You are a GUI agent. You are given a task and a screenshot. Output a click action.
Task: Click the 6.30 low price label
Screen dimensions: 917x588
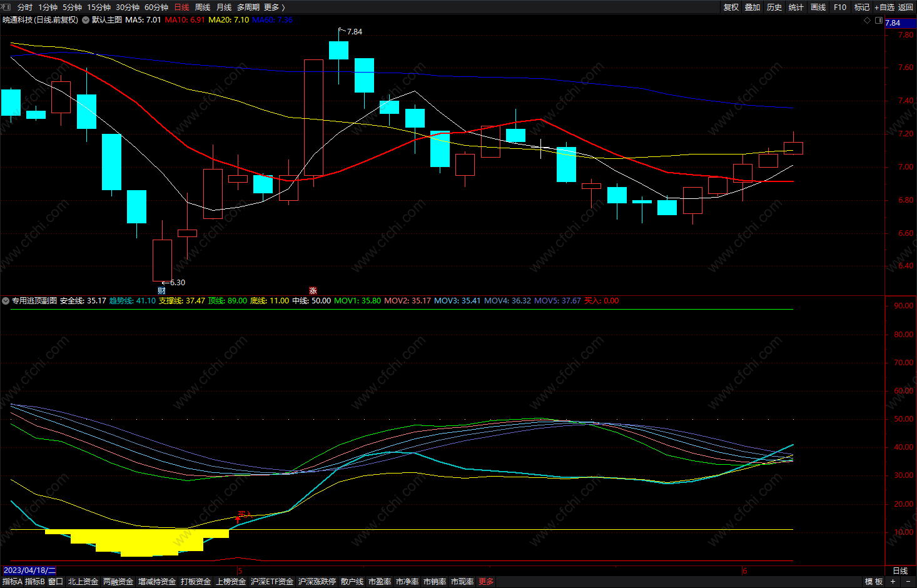click(x=178, y=283)
